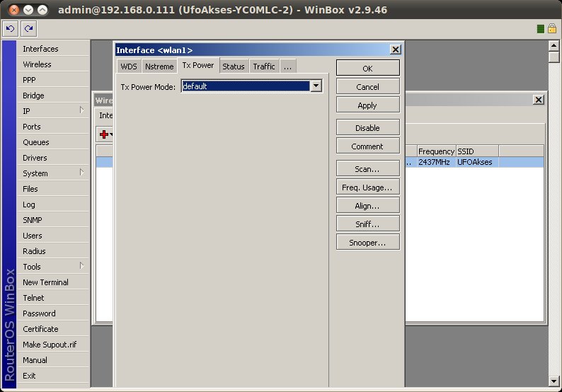Open the Users menu item
The height and width of the screenshot is (392, 562).
pyautogui.click(x=53, y=236)
